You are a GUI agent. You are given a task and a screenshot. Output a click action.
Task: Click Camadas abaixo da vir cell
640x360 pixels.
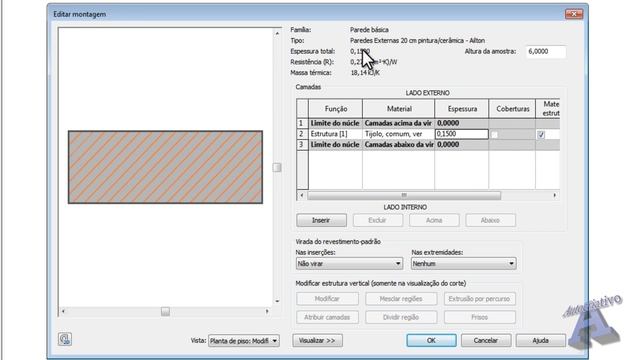click(399, 144)
